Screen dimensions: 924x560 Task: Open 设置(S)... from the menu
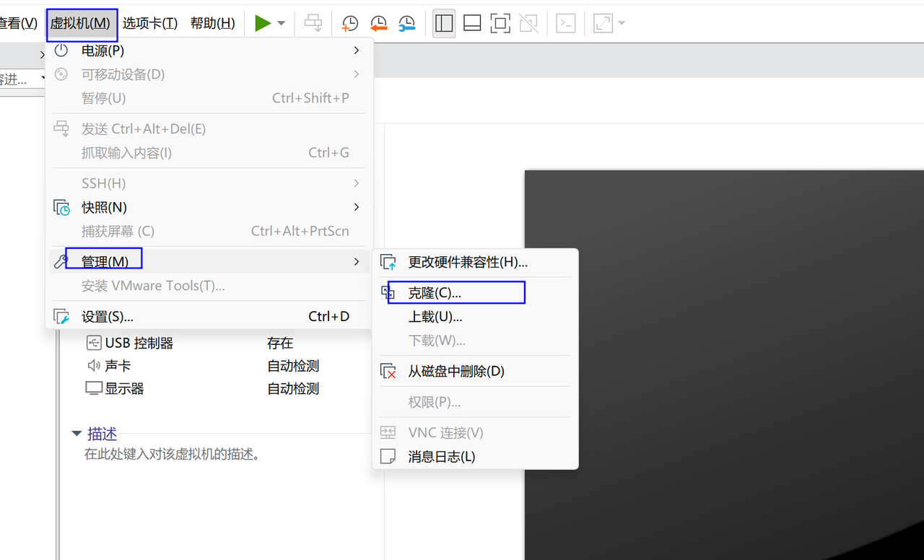point(209,316)
